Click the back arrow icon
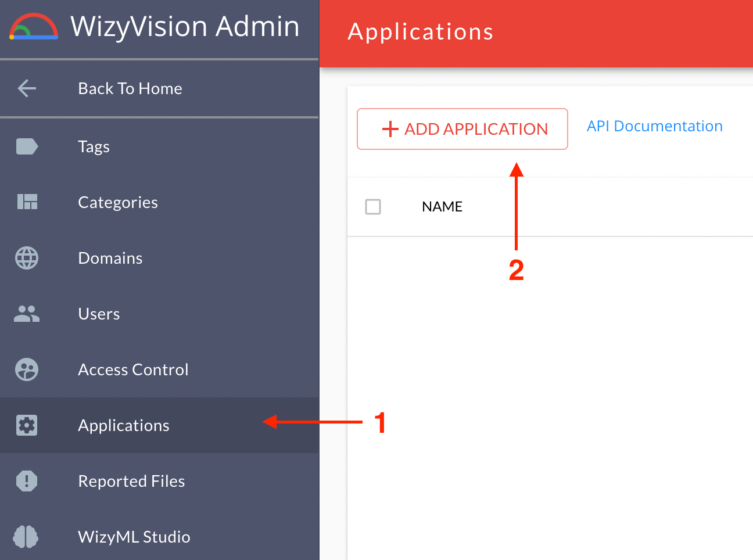Viewport: 753px width, 560px height. tap(27, 88)
